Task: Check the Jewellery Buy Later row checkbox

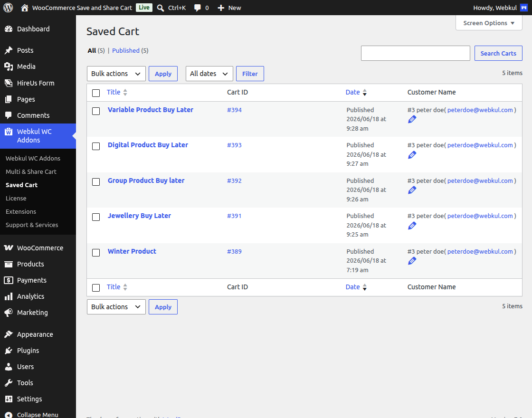Action: [96, 217]
